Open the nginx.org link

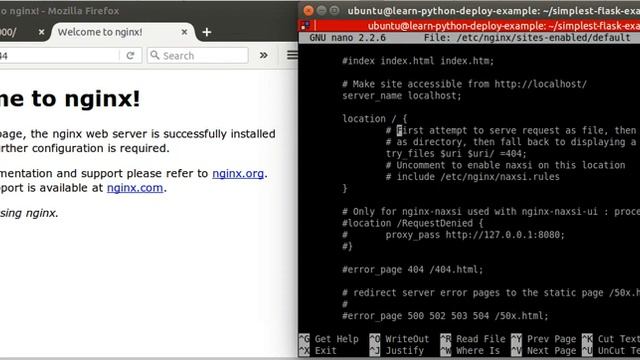coord(238,173)
